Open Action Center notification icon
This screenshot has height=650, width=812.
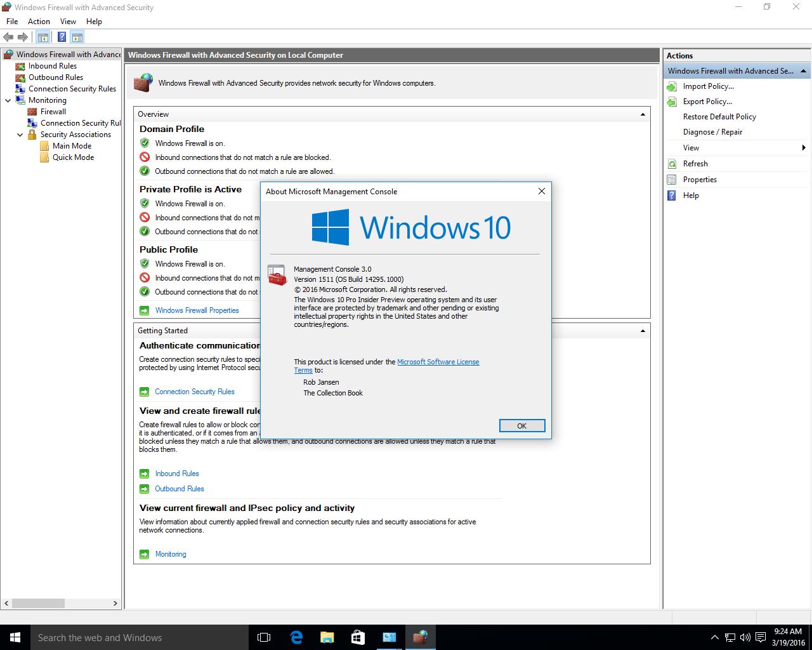tap(761, 637)
